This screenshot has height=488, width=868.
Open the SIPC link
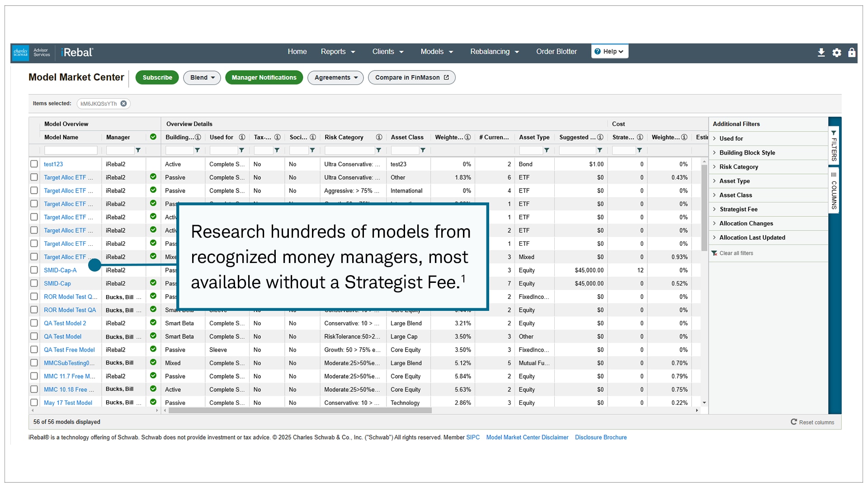click(x=473, y=437)
